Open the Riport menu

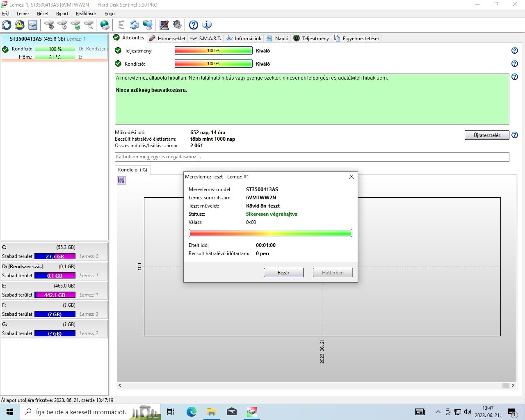point(62,14)
